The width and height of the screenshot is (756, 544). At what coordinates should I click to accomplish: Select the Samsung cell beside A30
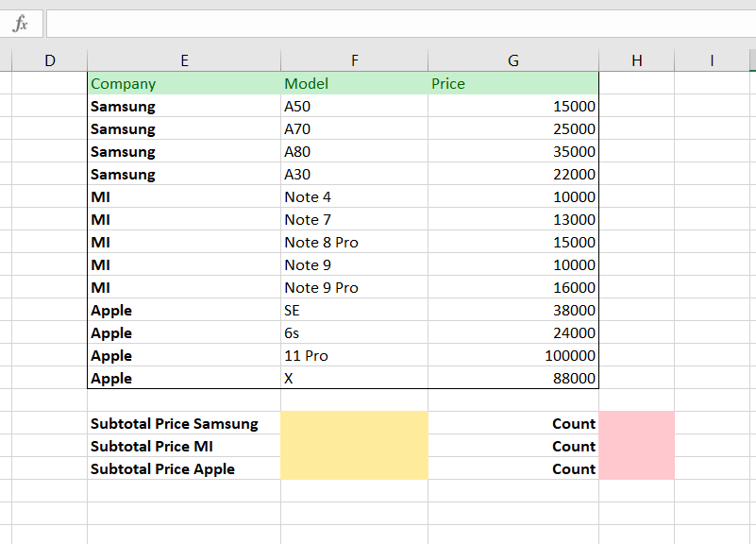(184, 174)
